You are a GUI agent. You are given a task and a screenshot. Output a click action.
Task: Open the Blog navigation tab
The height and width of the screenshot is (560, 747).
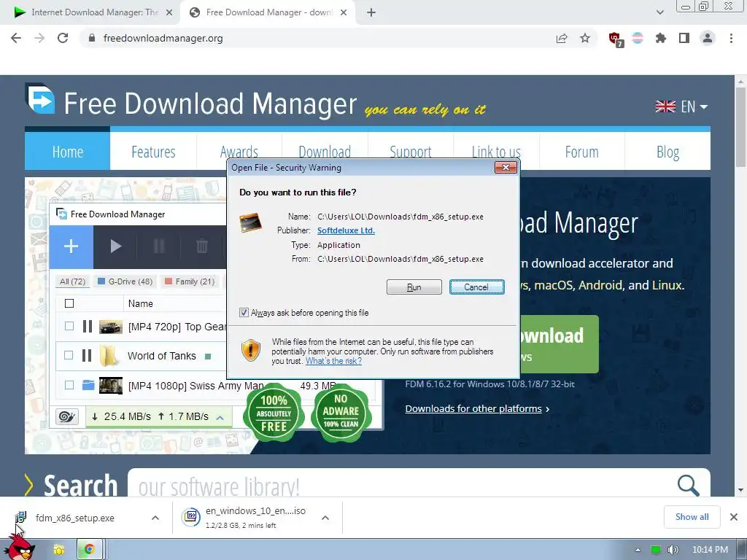(x=667, y=152)
